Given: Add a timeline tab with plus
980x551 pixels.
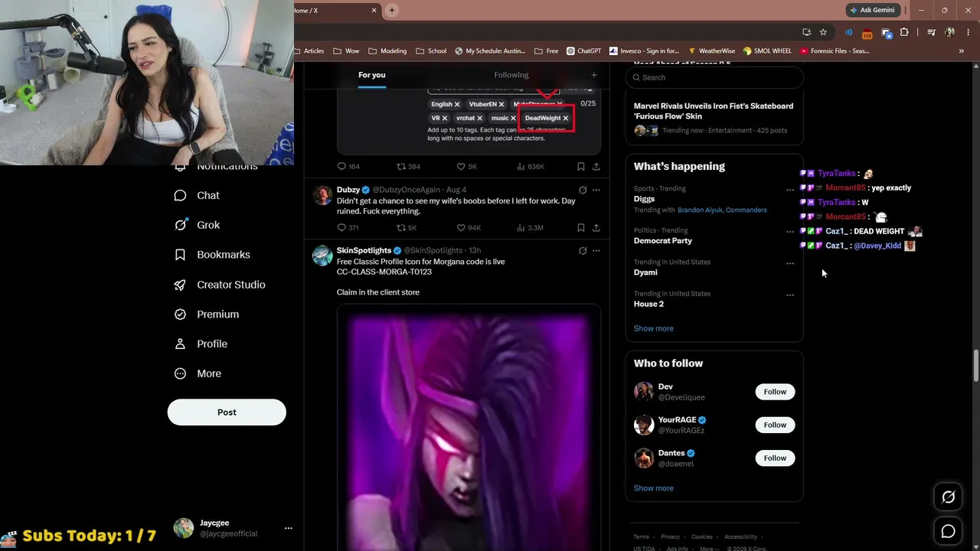Looking at the screenshot, I should click(x=593, y=75).
